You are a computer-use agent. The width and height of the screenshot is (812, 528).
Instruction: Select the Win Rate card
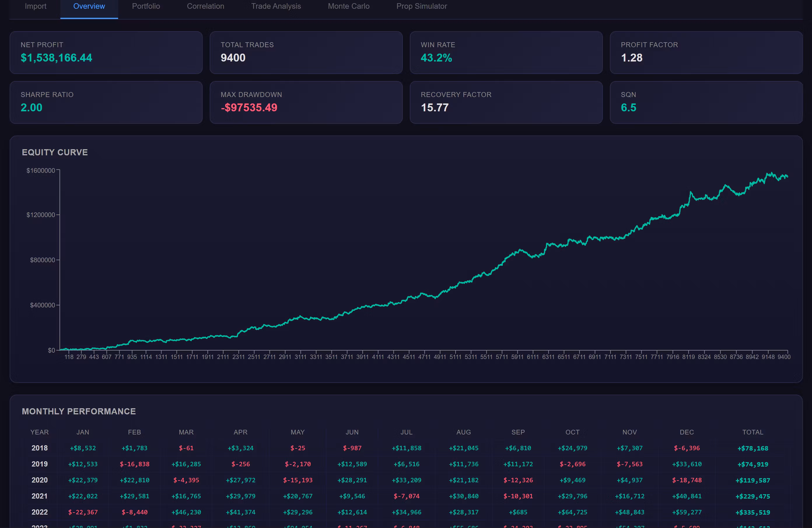coord(506,52)
